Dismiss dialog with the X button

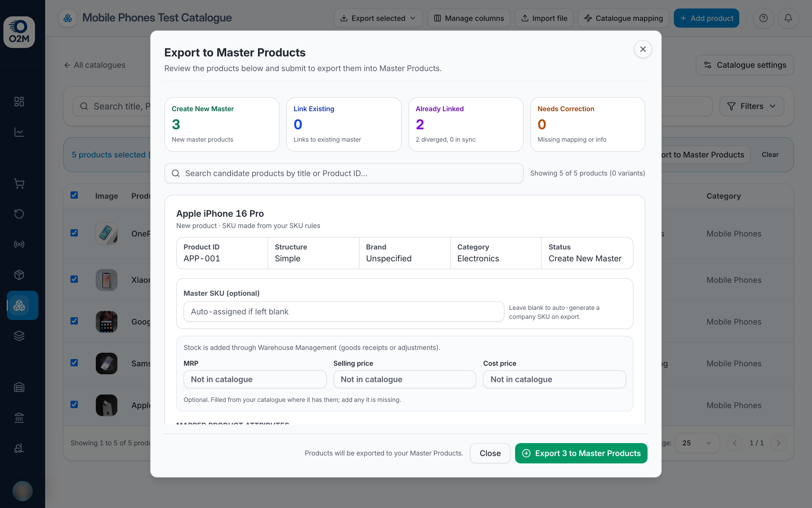(643, 49)
